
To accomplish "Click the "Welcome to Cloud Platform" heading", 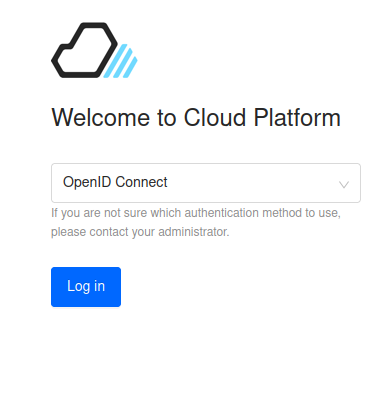I will [x=196, y=118].
